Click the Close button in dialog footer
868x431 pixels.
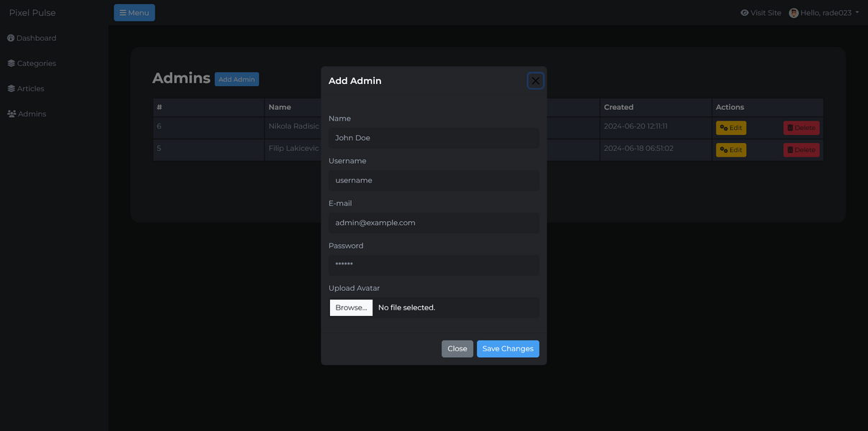pyautogui.click(x=457, y=349)
